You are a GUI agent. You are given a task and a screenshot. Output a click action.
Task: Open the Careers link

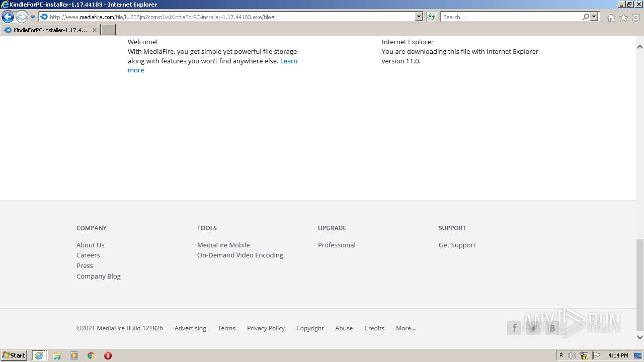pyautogui.click(x=88, y=255)
